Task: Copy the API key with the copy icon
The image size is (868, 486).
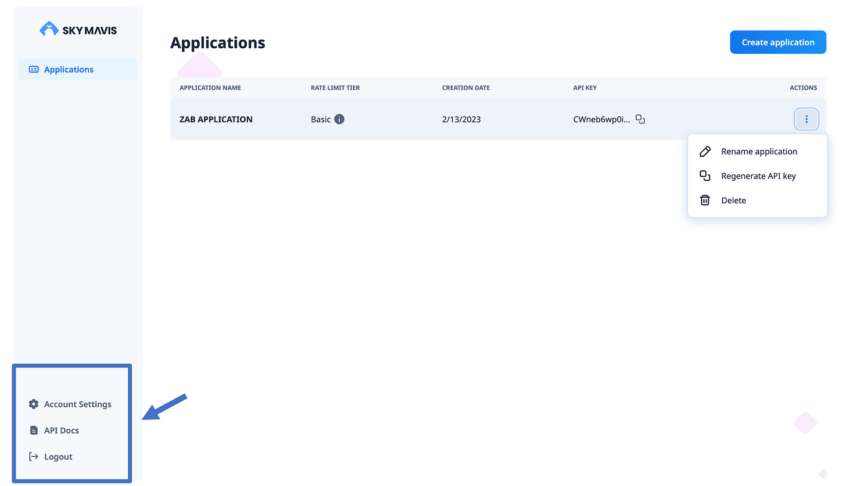Action: [640, 119]
